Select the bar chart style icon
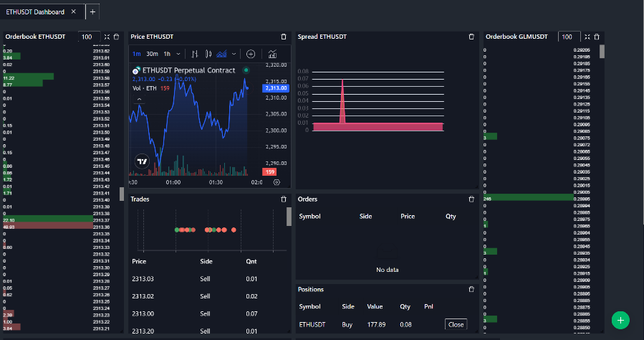 [194, 54]
